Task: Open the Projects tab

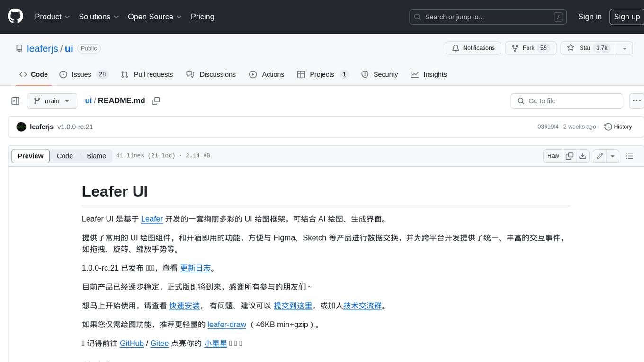Action: (x=323, y=74)
